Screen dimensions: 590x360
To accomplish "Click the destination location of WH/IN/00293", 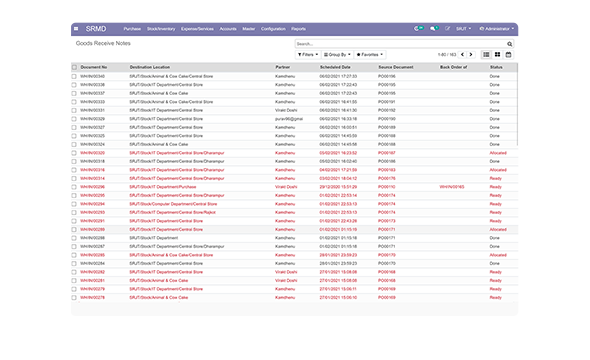I will pyautogui.click(x=172, y=213).
